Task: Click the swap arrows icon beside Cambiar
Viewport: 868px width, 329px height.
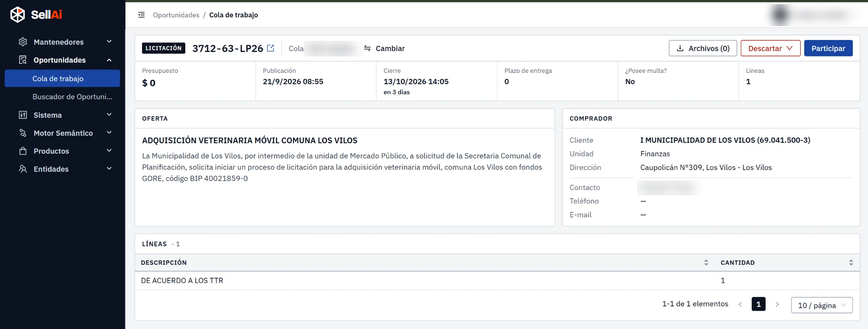Action: tap(367, 48)
